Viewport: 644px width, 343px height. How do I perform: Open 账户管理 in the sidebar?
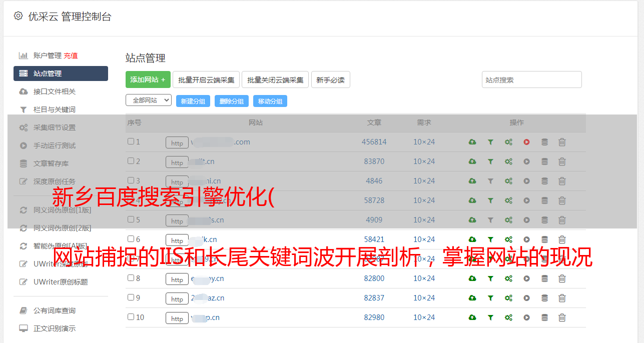(x=47, y=55)
